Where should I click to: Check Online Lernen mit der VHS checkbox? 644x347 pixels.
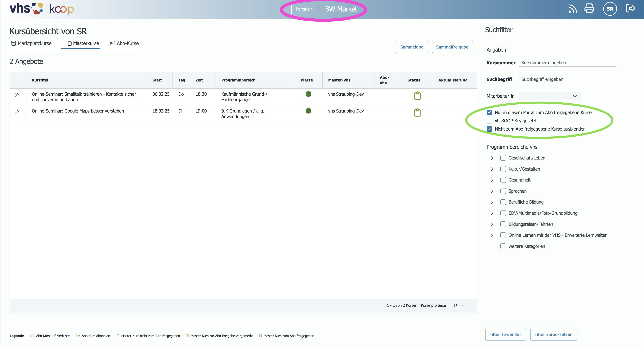click(503, 235)
